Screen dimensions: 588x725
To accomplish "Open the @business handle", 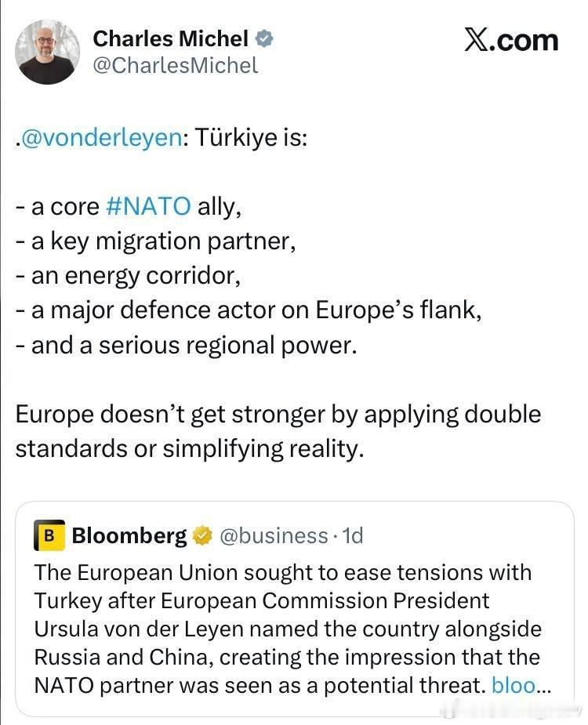I will (273, 536).
